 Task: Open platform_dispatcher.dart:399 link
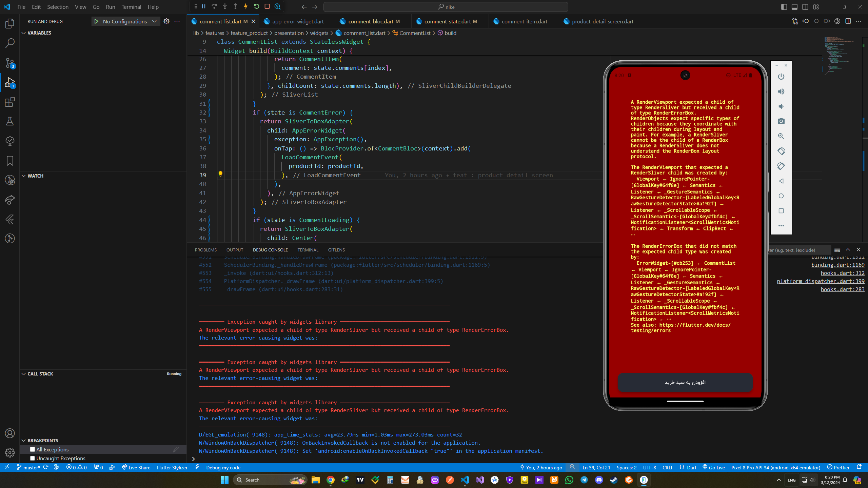(x=821, y=281)
